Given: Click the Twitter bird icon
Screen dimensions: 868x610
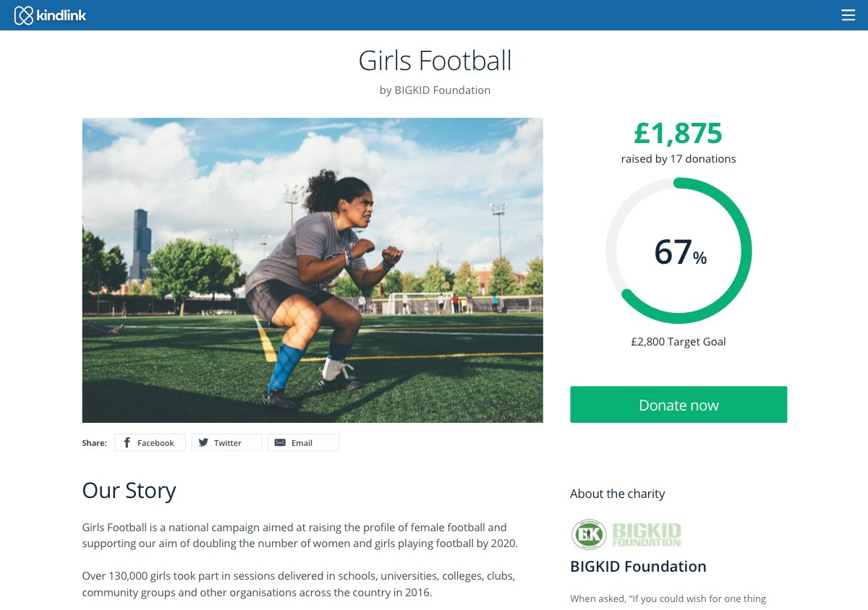Looking at the screenshot, I should click(204, 442).
